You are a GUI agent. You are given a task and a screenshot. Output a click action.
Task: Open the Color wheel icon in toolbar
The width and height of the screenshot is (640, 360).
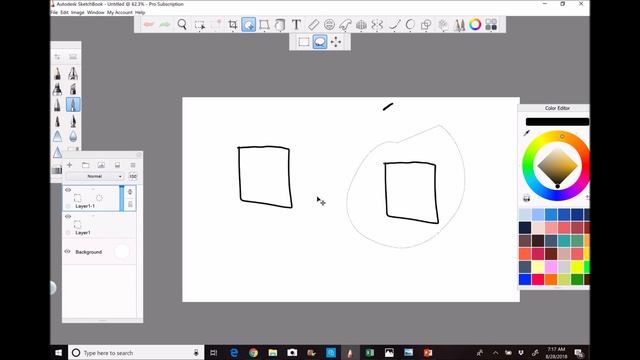click(475, 24)
